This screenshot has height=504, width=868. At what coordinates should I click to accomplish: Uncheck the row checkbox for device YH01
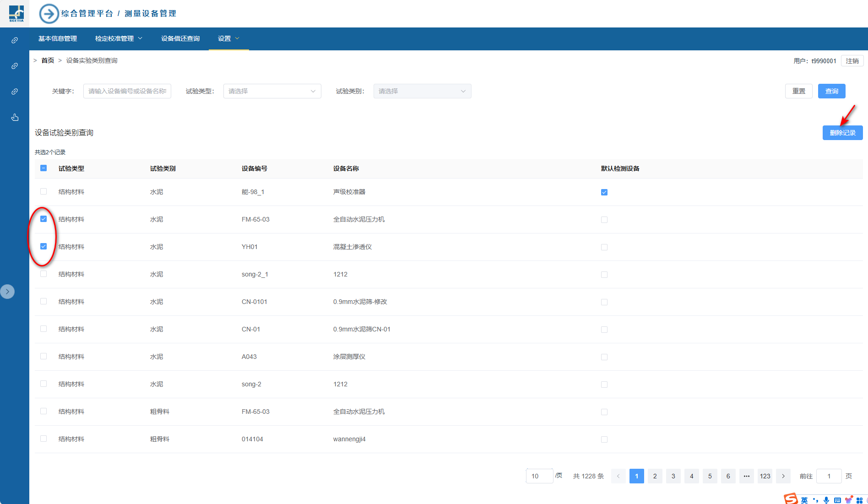tap(43, 246)
